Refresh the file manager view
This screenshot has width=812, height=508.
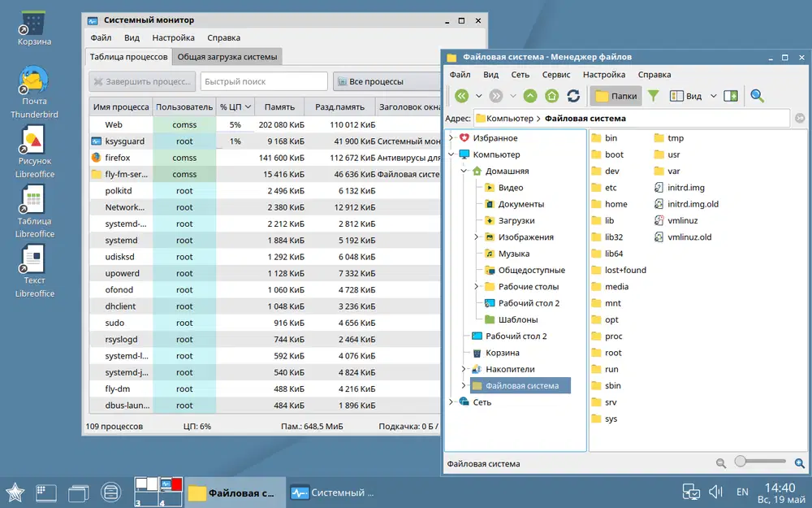click(573, 96)
